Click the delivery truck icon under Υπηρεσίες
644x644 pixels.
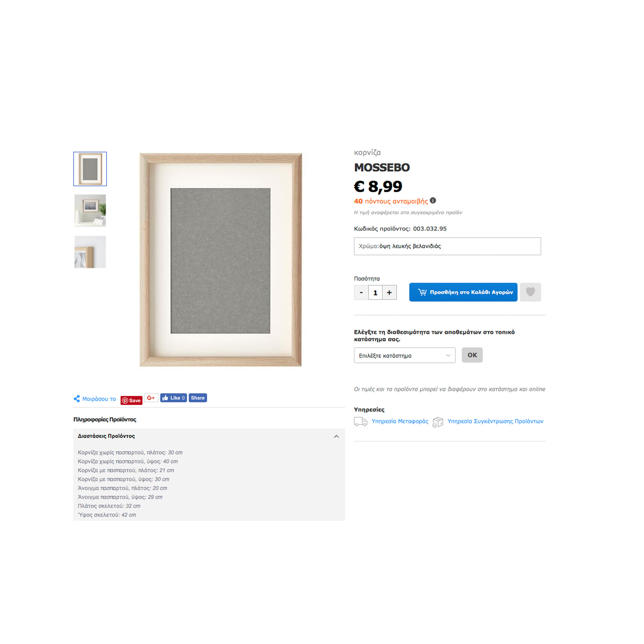pyautogui.click(x=361, y=422)
